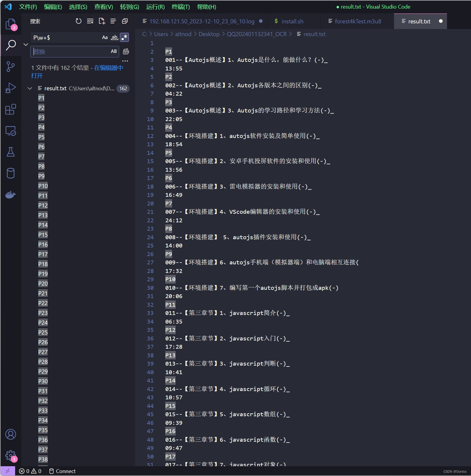Switch to forest4kTest.m3u8 tab

pyautogui.click(x=358, y=21)
